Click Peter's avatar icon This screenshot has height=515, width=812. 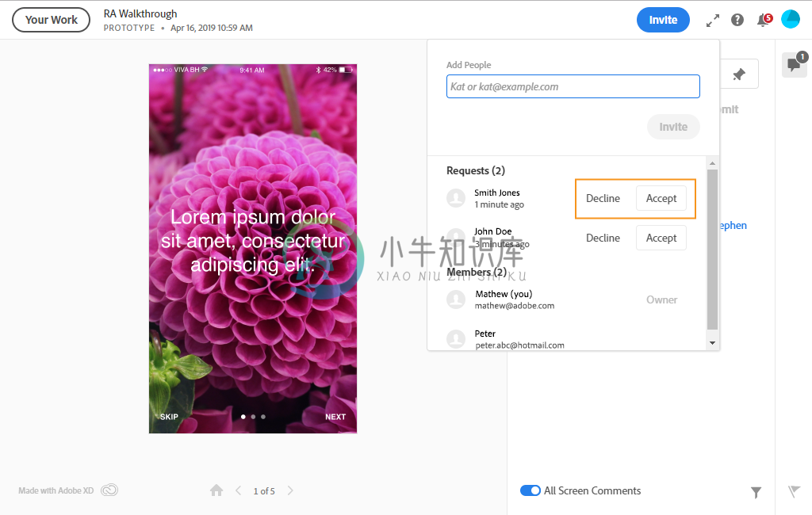click(x=456, y=338)
